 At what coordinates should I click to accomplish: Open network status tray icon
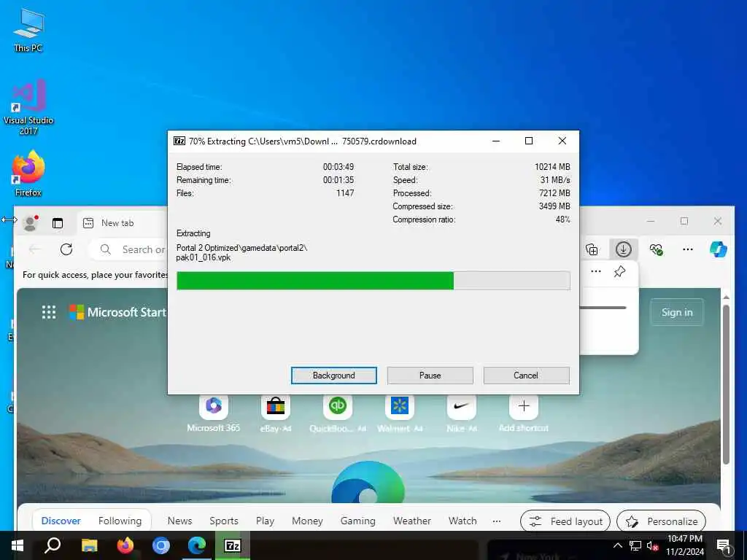(x=635, y=545)
